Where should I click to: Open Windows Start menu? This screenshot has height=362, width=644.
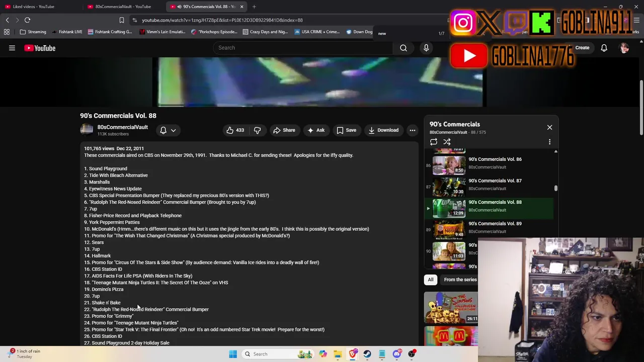(x=233, y=354)
